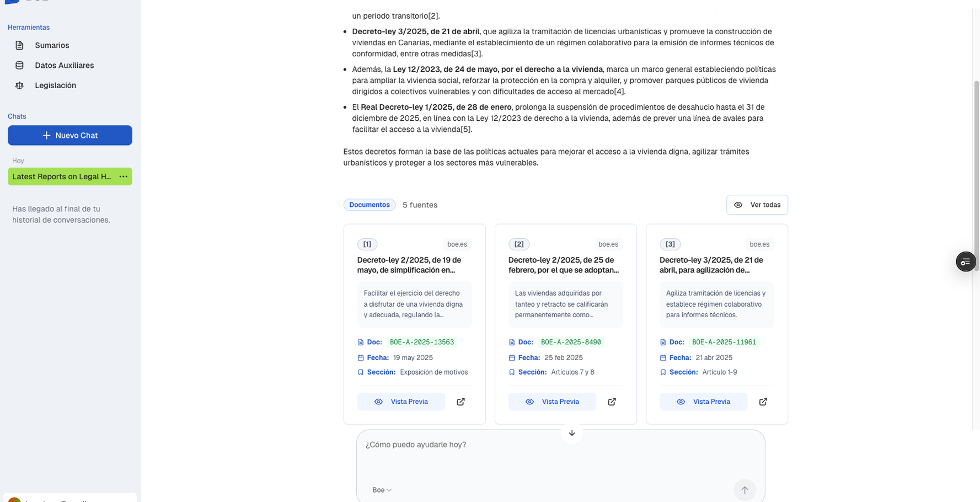Open external link for document BOE-A-2025-13563

tap(460, 402)
